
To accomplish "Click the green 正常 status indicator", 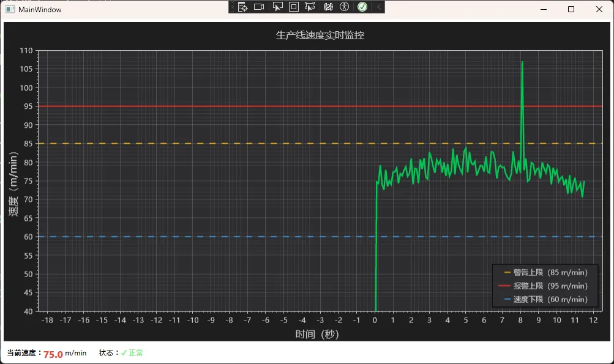I will coord(135,353).
